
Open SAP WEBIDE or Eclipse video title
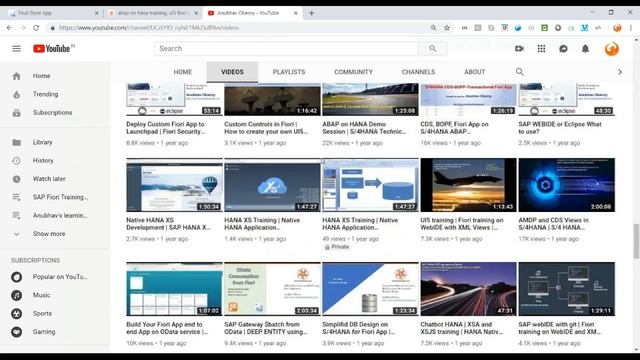[x=560, y=128]
